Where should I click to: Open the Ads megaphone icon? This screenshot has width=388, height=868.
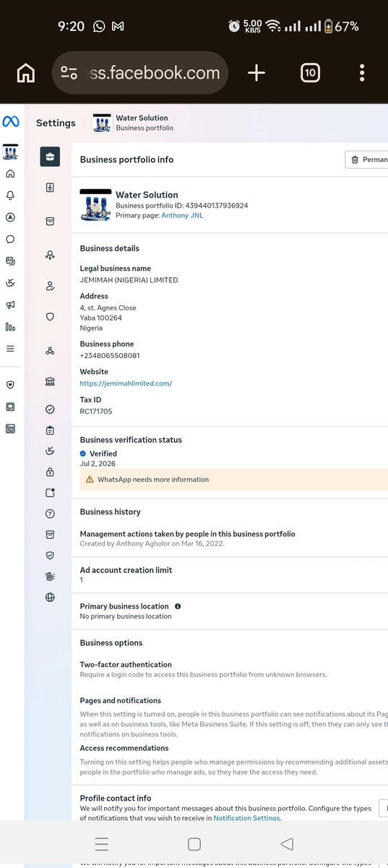[10, 305]
